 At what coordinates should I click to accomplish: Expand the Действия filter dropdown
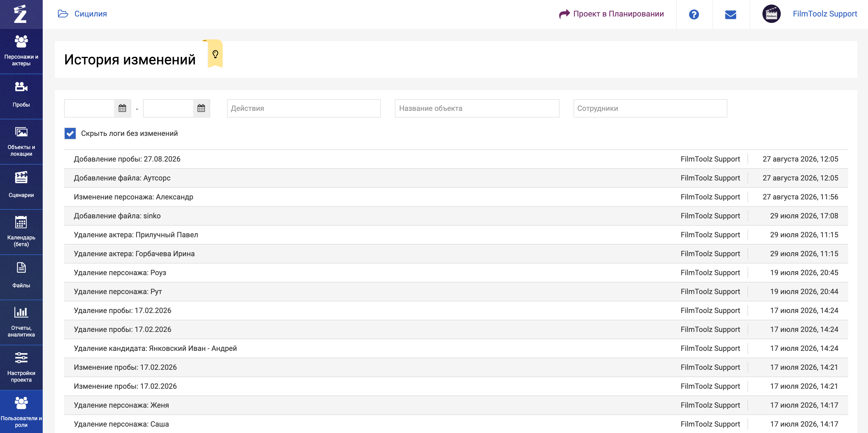(x=304, y=108)
